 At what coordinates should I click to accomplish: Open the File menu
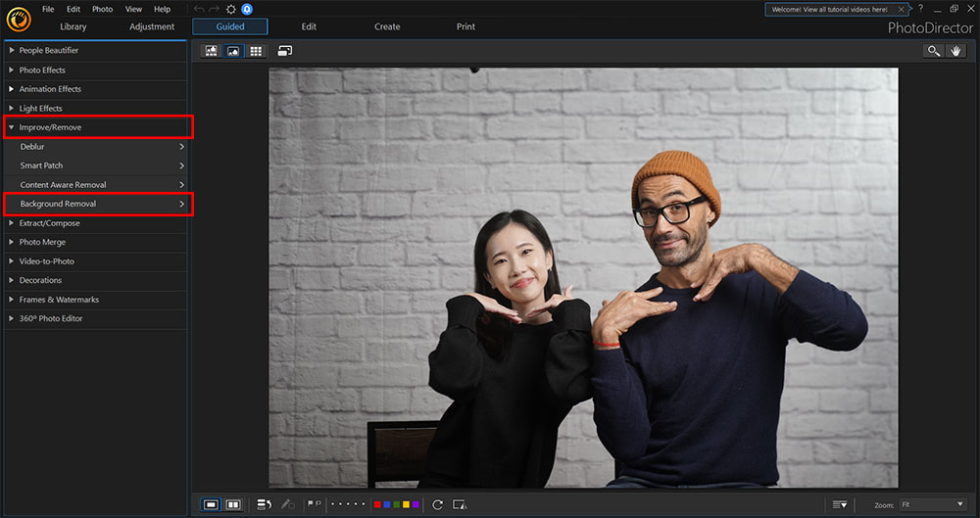click(48, 10)
